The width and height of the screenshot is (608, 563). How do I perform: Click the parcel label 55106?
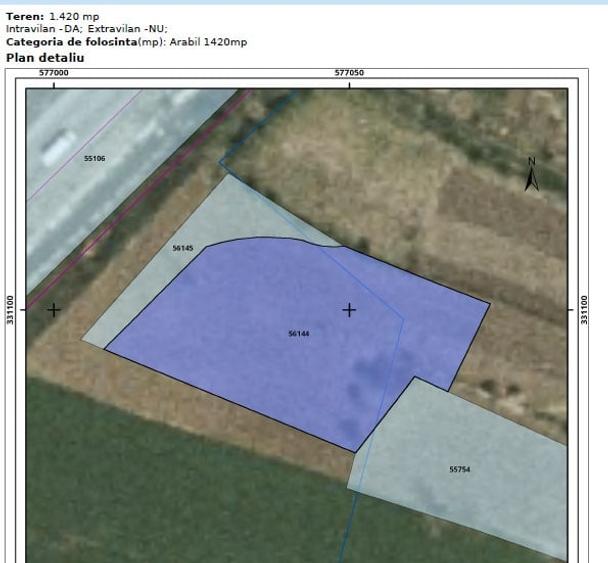95,158
